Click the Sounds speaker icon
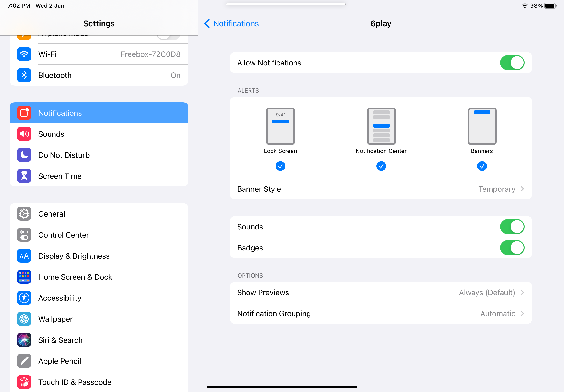The image size is (564, 392). [x=24, y=134]
